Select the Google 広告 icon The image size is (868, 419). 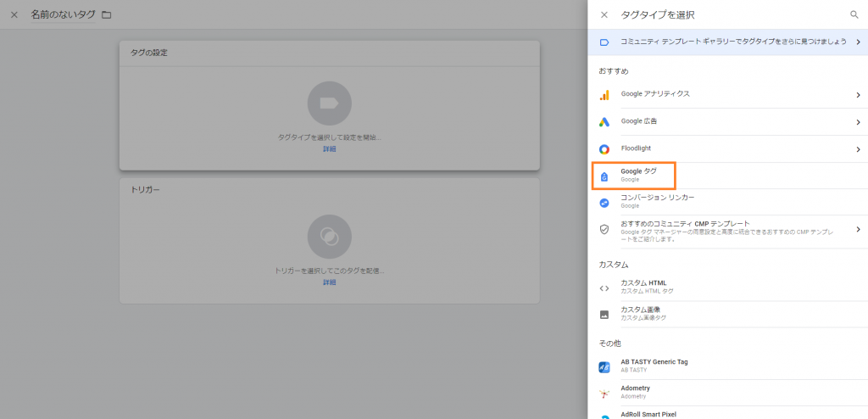604,122
